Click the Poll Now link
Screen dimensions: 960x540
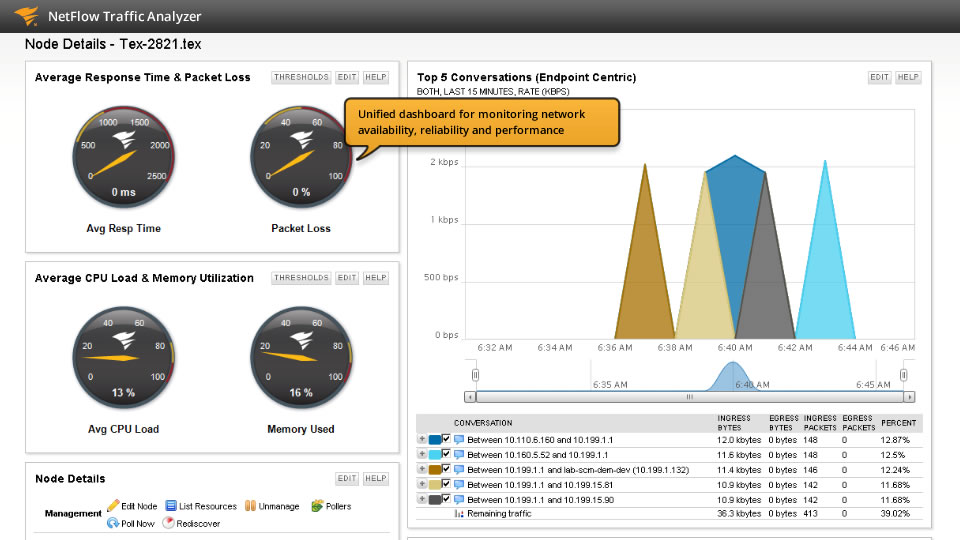[x=138, y=523]
